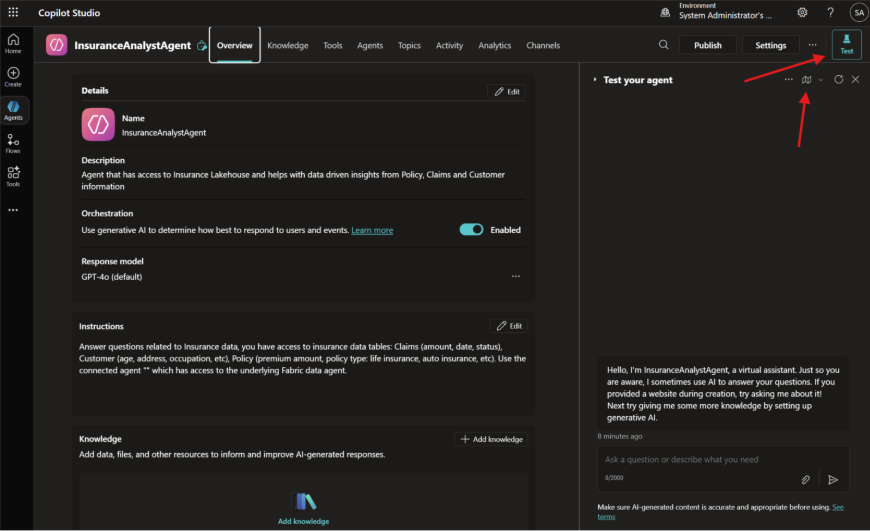Viewport: 870px width, 531px height.
Task: Click the agent status icon beside agent name
Action: pos(202,45)
